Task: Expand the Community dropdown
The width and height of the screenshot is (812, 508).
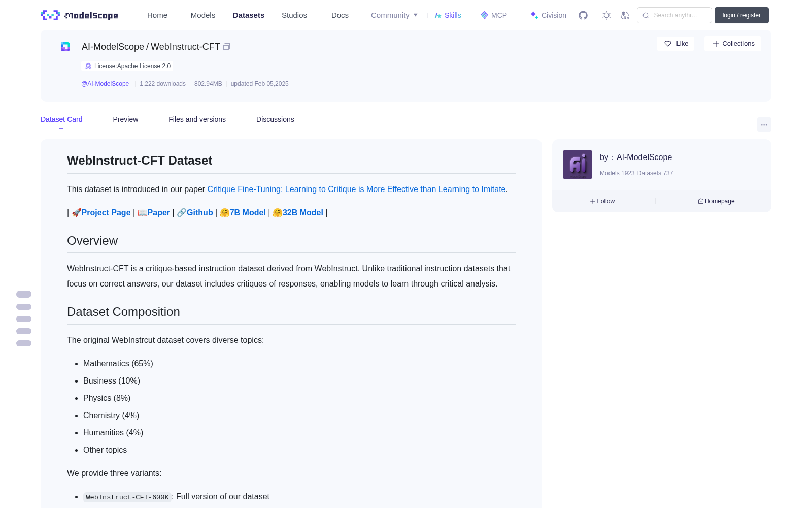Action: pyautogui.click(x=394, y=15)
